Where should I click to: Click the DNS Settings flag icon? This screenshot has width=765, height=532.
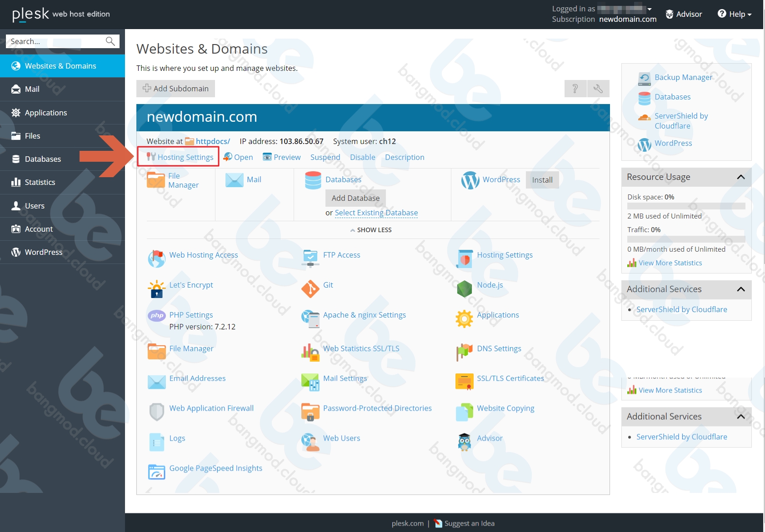464,353
